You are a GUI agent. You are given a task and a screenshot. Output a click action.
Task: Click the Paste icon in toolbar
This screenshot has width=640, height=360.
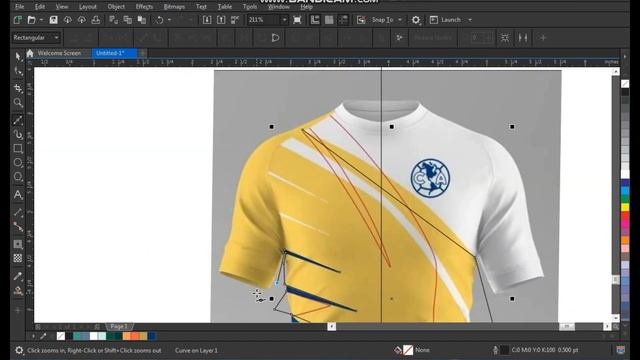pyautogui.click(x=142, y=20)
